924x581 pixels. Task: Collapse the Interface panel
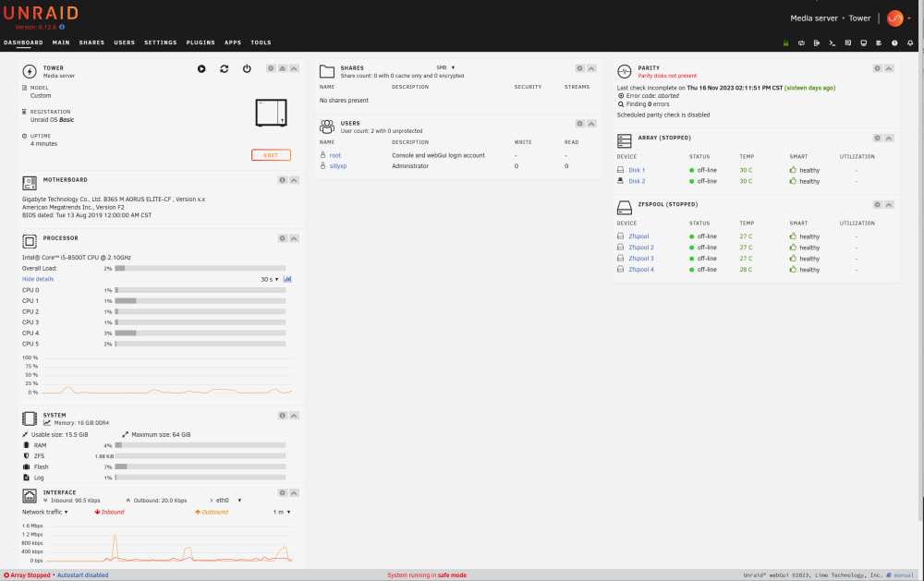coord(294,493)
